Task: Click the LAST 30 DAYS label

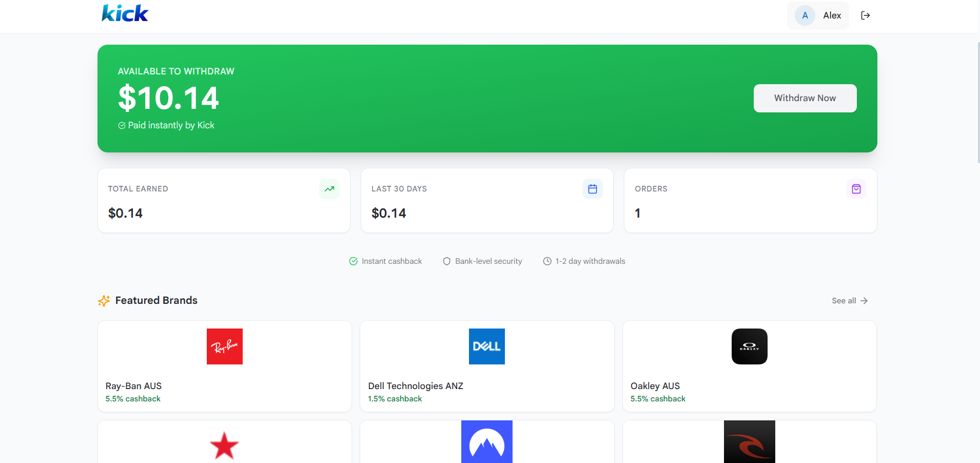Action: tap(399, 189)
